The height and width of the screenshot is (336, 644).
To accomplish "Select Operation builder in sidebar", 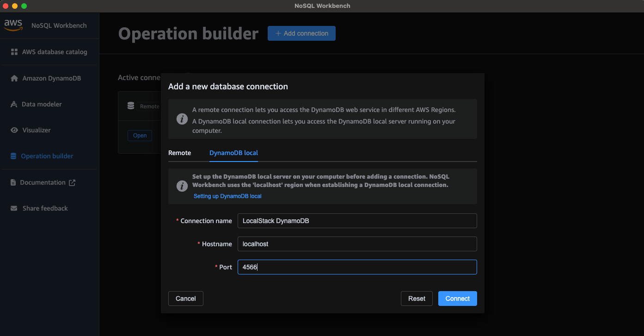I will click(x=47, y=156).
